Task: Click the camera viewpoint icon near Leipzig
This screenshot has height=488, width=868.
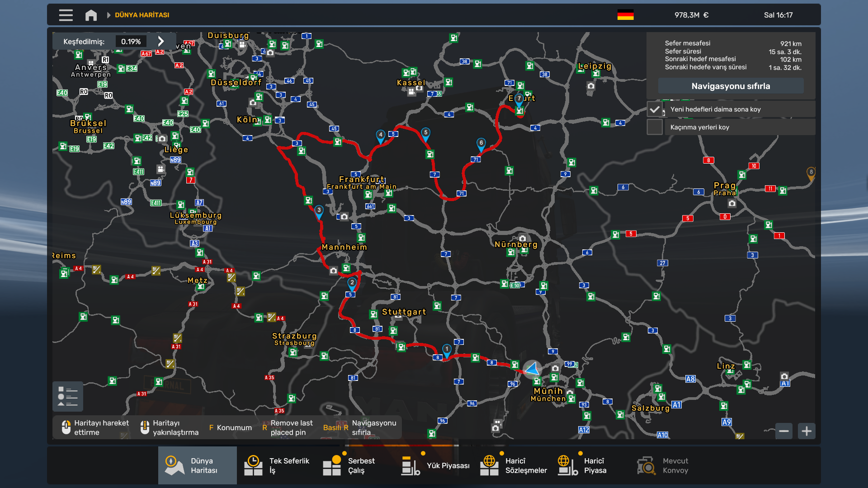Action: click(591, 86)
